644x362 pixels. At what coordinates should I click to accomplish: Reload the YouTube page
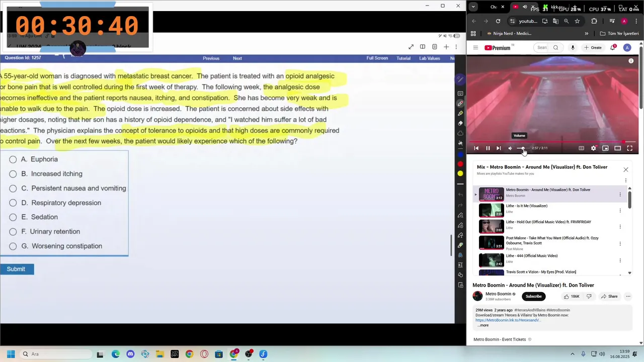point(498,21)
